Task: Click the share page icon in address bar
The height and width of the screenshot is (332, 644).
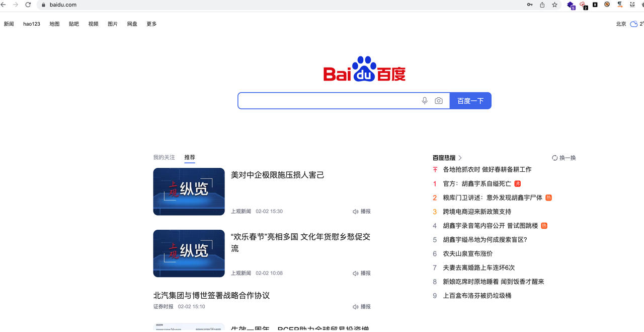Action: 542,5
